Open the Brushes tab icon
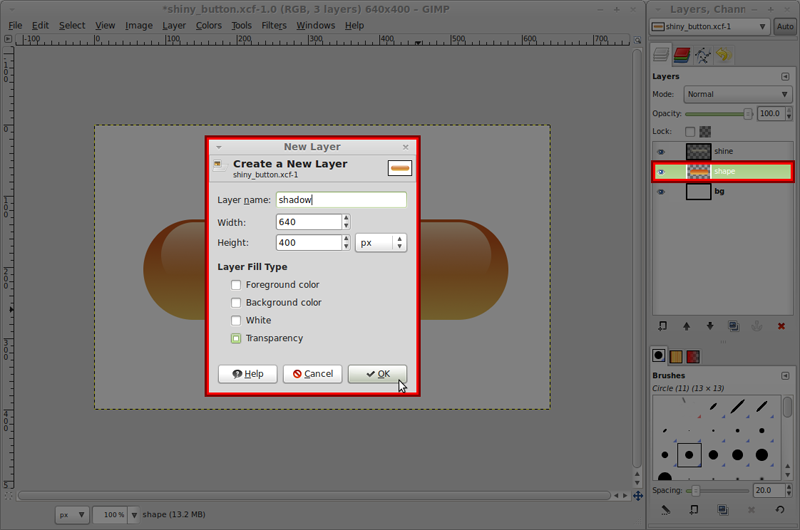This screenshot has height=530, width=800. click(659, 356)
